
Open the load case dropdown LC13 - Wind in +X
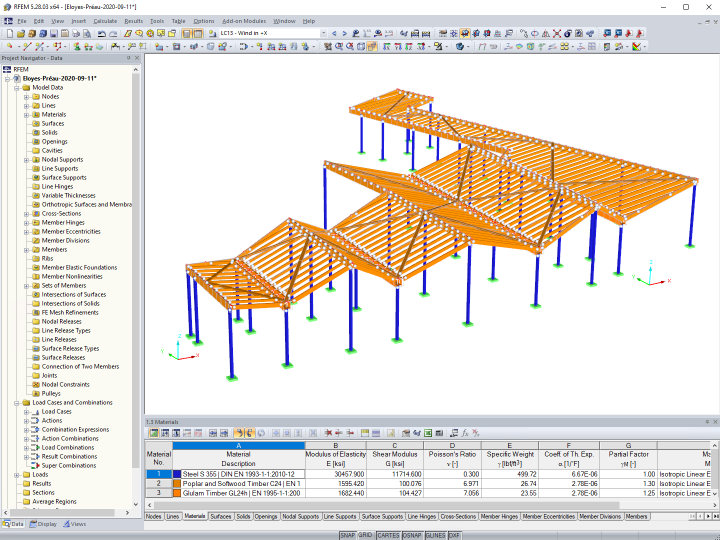323,34
